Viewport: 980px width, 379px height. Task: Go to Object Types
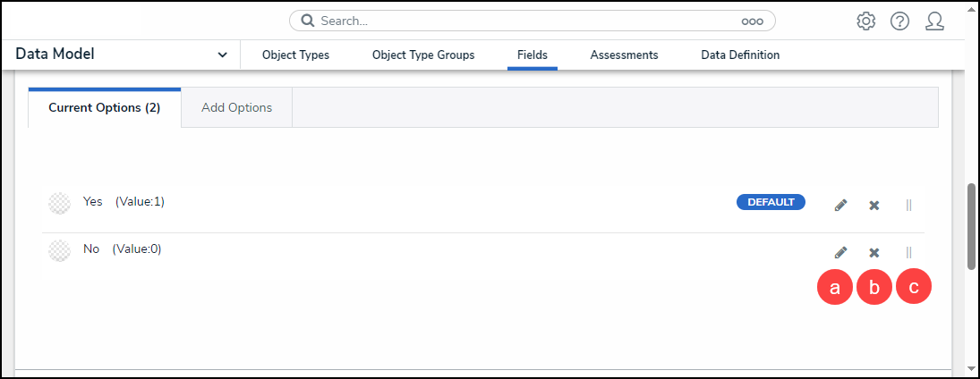pyautogui.click(x=295, y=55)
